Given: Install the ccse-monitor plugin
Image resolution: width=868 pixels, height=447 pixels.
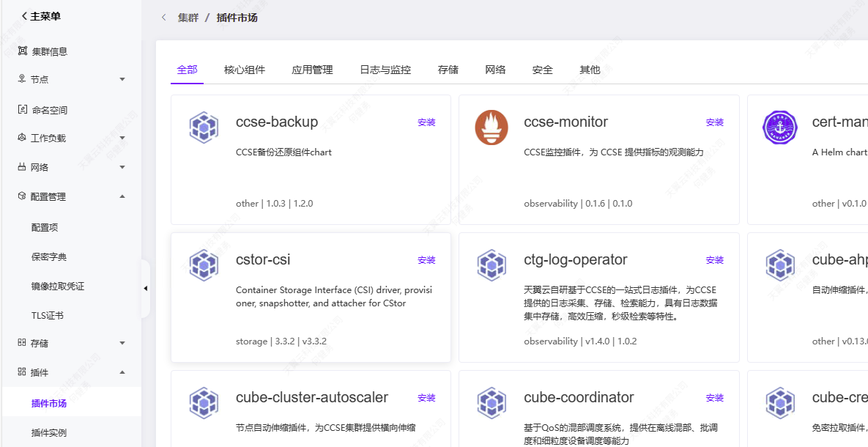Looking at the screenshot, I should point(715,122).
